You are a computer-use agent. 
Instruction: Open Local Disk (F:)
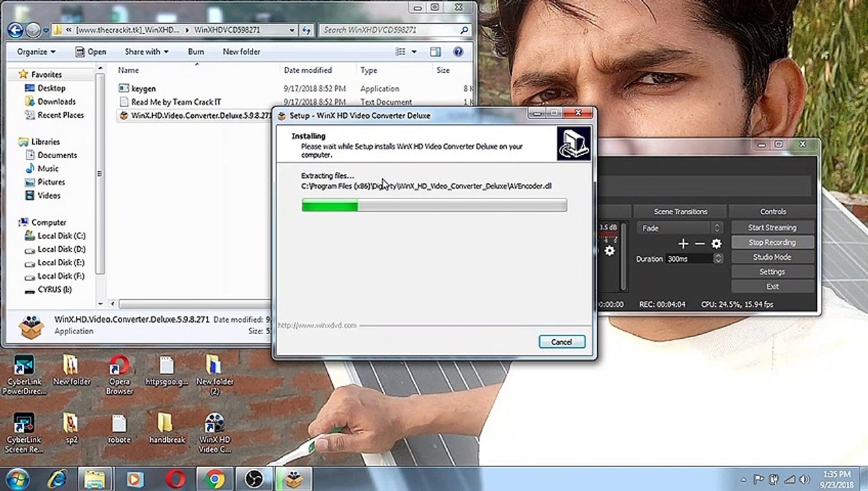[x=55, y=276]
